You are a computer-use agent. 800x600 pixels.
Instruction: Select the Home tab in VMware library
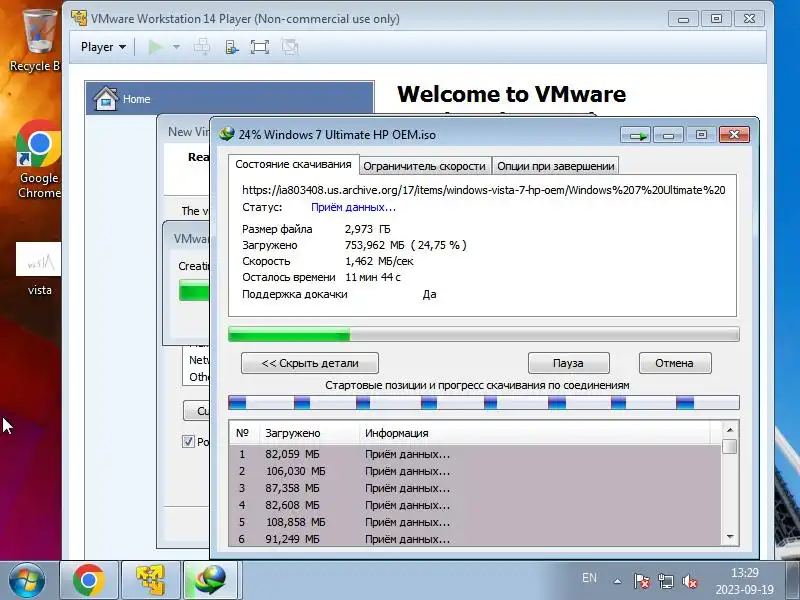[230, 98]
